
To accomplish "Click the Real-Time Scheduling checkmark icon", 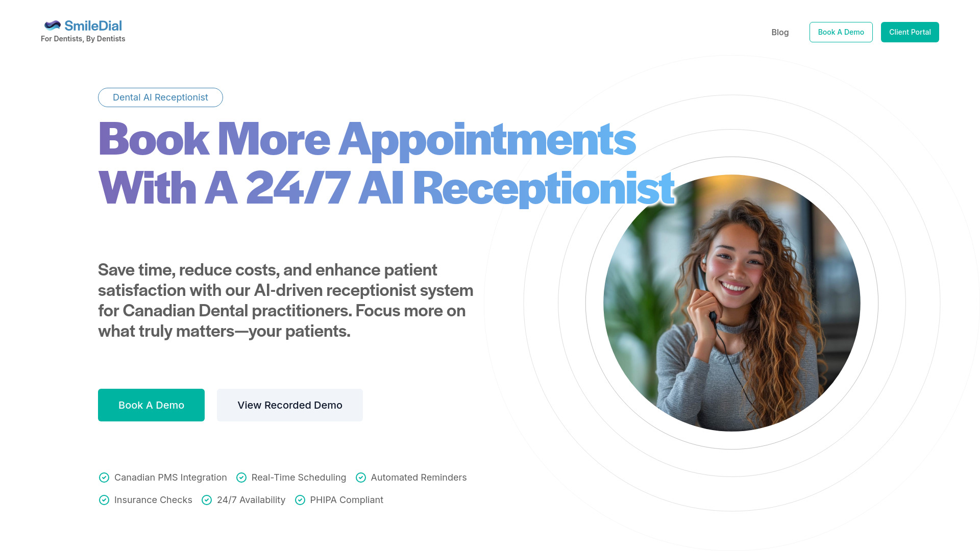I will pos(241,477).
